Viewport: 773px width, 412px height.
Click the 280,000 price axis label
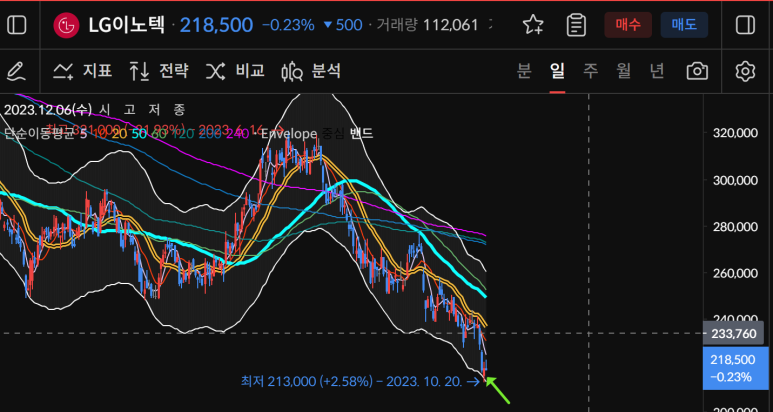coord(734,227)
